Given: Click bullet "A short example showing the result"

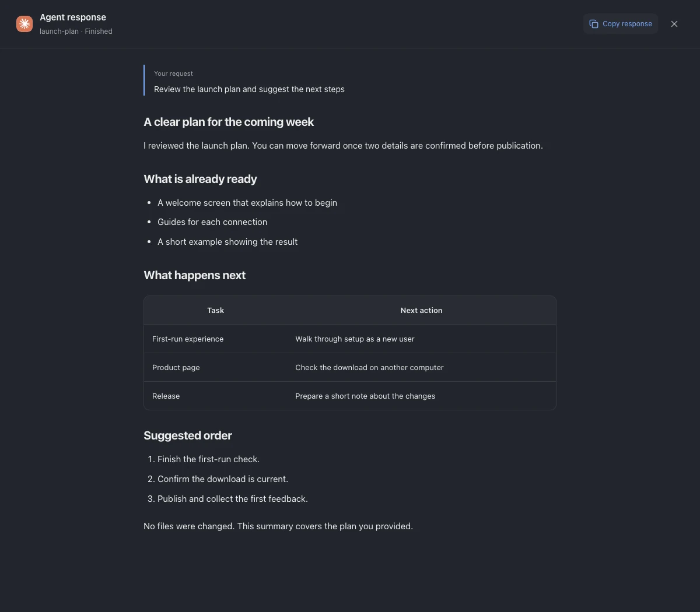Looking at the screenshot, I should coord(228,242).
